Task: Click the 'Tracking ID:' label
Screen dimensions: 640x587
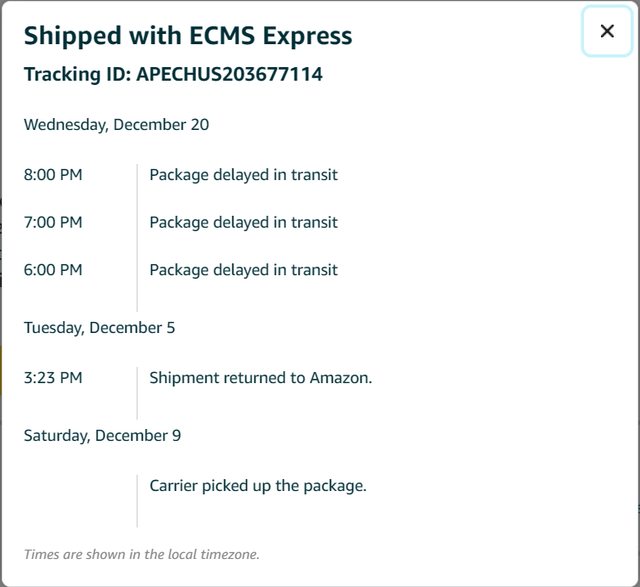Action: coord(78,74)
